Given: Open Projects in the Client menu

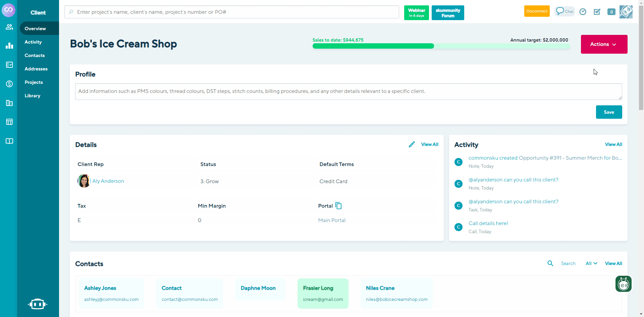Looking at the screenshot, I should pos(34,82).
